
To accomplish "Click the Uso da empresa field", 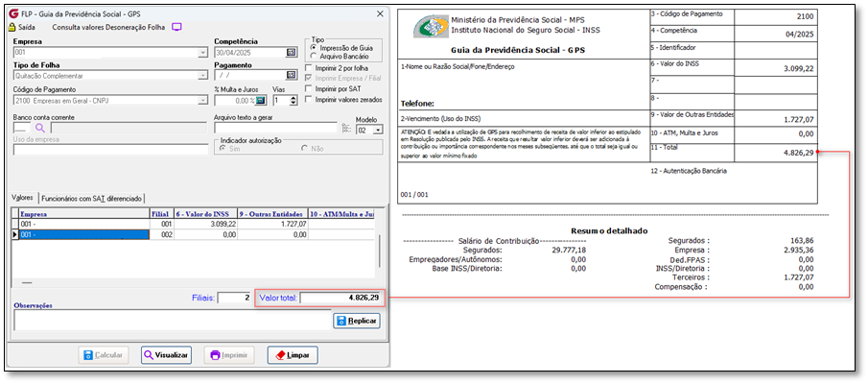I will [110, 149].
